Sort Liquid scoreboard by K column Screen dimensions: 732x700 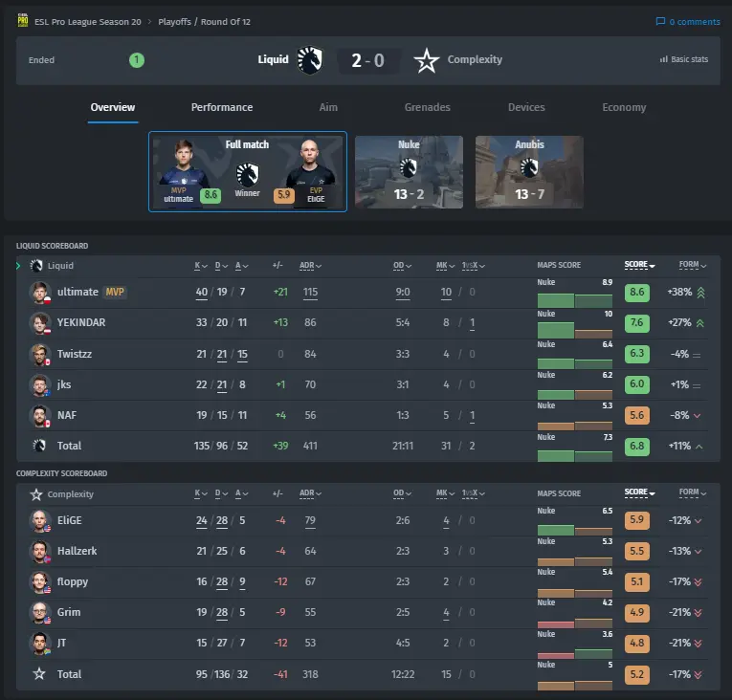pyautogui.click(x=201, y=266)
